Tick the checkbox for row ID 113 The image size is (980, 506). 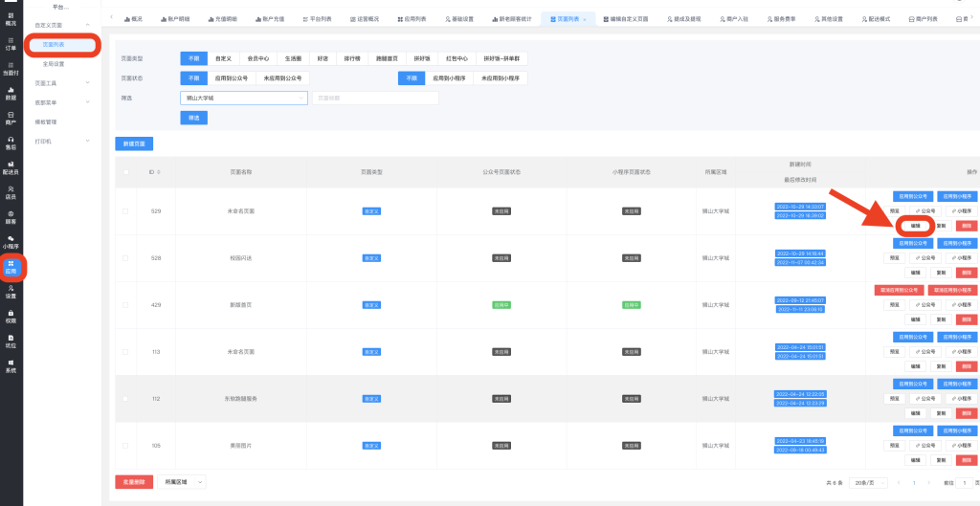point(126,352)
